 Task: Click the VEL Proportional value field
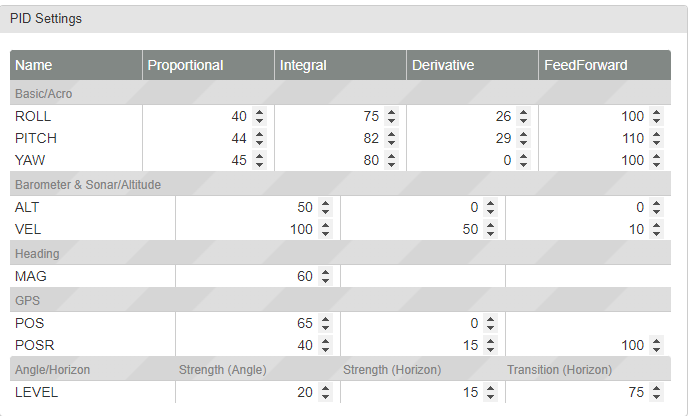[x=250, y=228]
